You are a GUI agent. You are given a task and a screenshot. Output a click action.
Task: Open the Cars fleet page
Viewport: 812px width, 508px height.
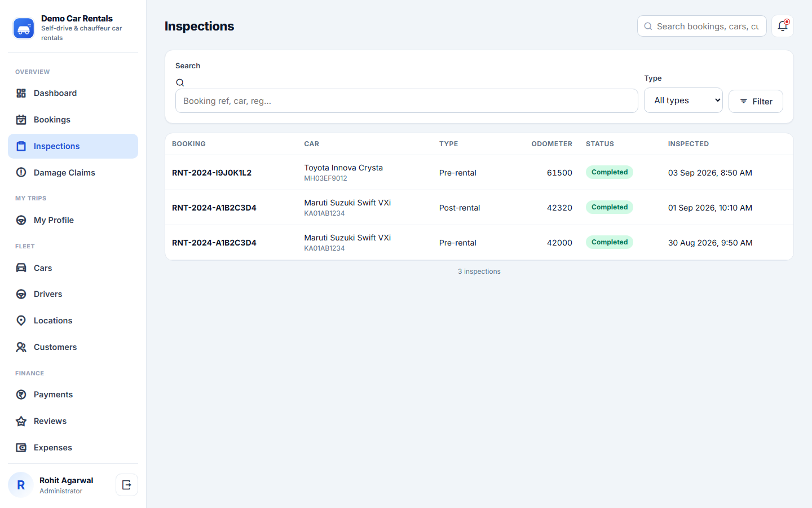[73, 268]
